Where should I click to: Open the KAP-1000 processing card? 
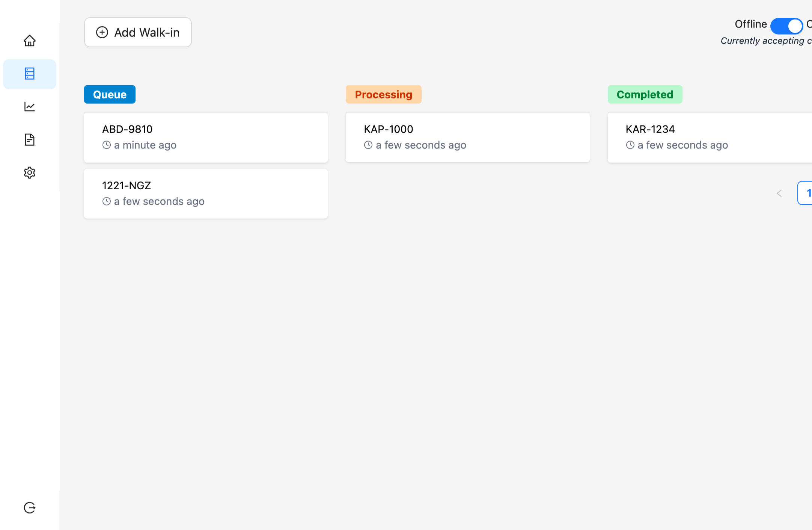pos(467,137)
